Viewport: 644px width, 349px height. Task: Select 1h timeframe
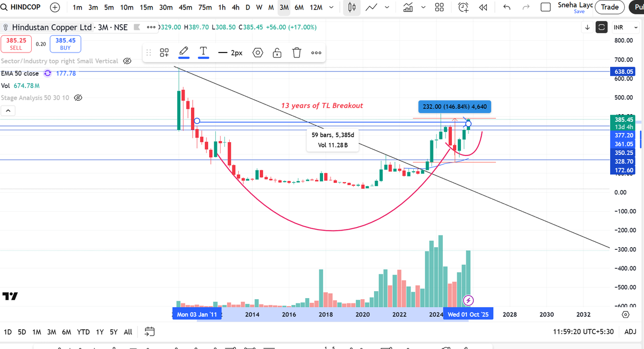[x=222, y=8]
